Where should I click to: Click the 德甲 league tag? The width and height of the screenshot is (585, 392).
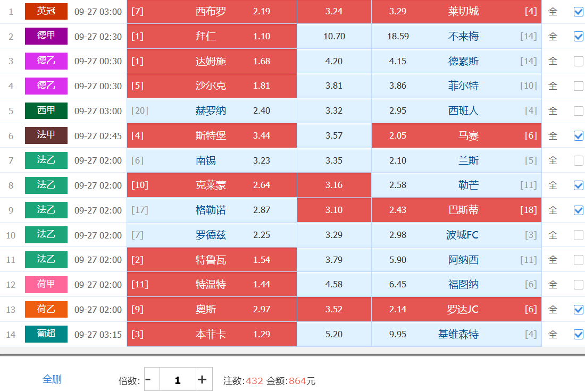pyautogui.click(x=46, y=36)
